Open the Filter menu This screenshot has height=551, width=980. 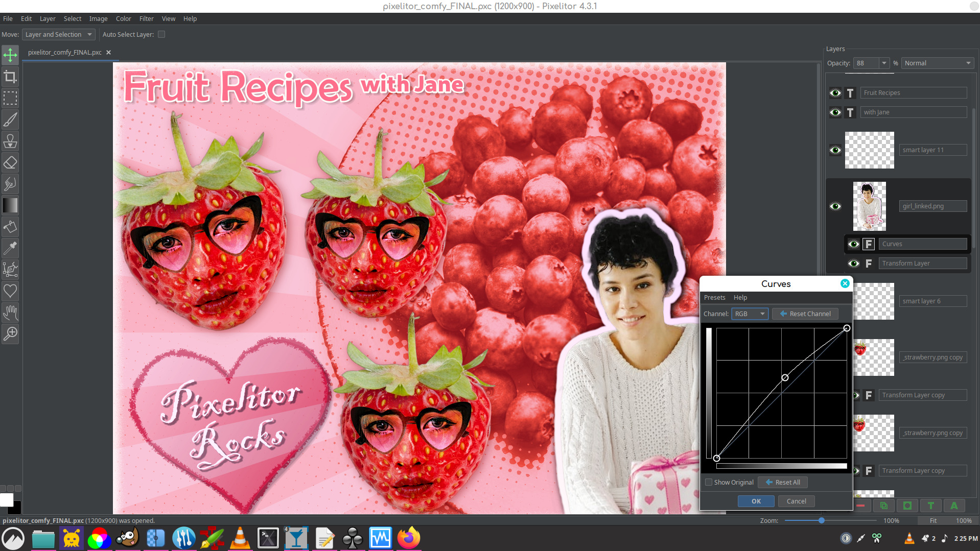(x=146, y=19)
